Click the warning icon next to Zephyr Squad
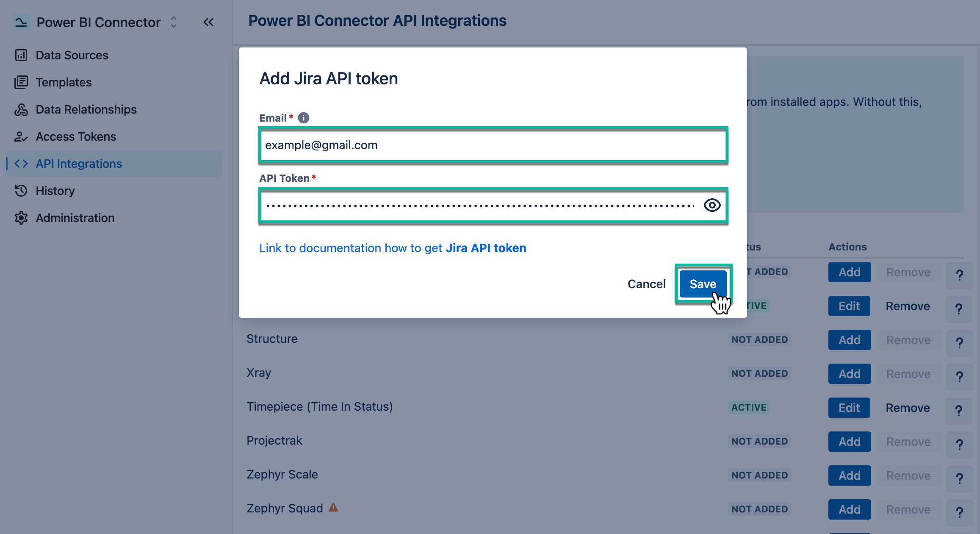The image size is (980, 534). [334, 507]
